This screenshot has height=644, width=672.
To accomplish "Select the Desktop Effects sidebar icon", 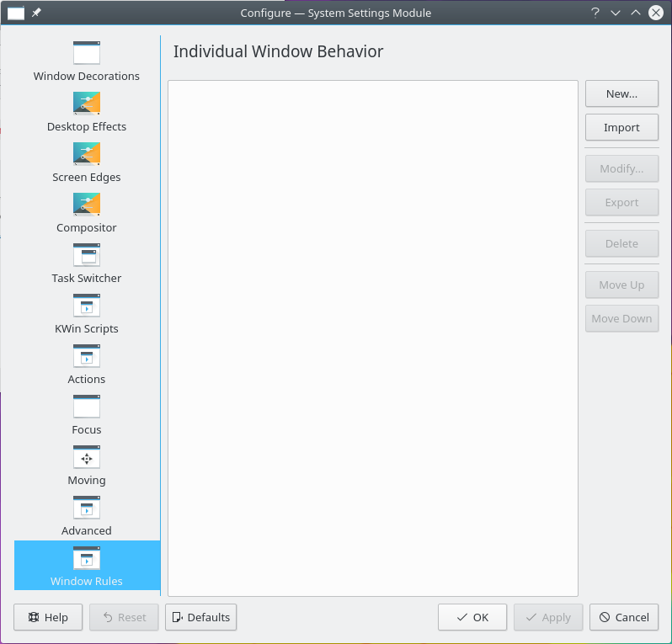I will tap(87, 111).
